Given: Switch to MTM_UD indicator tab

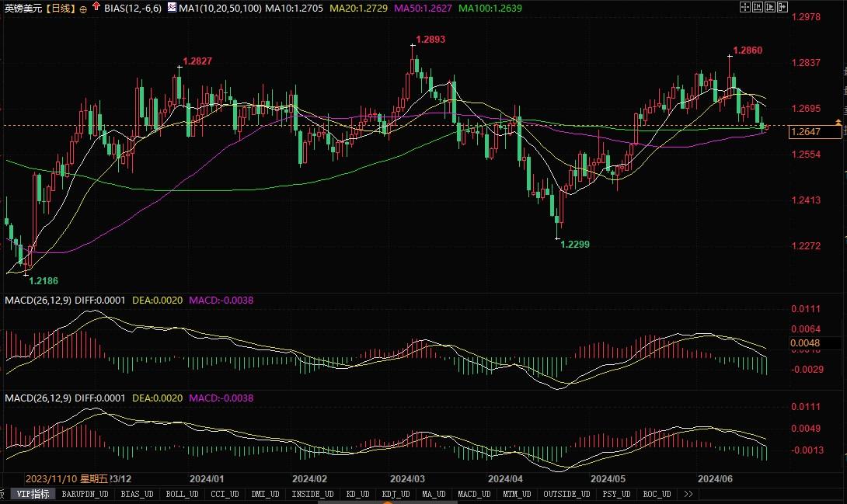Looking at the screenshot, I should (x=517, y=494).
